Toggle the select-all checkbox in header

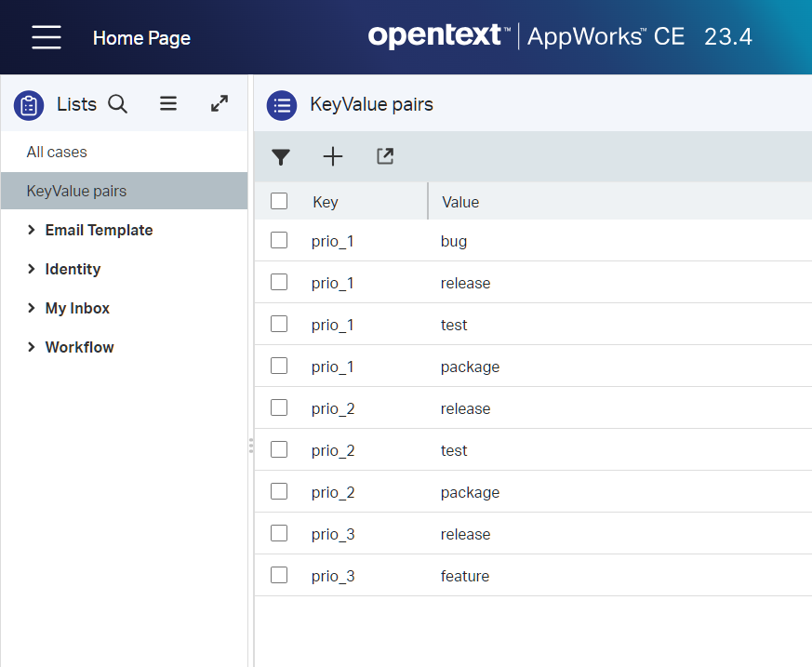coord(279,201)
